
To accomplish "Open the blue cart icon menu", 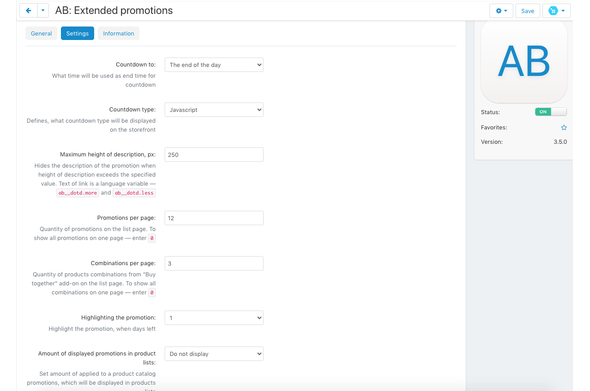I will coord(556,11).
